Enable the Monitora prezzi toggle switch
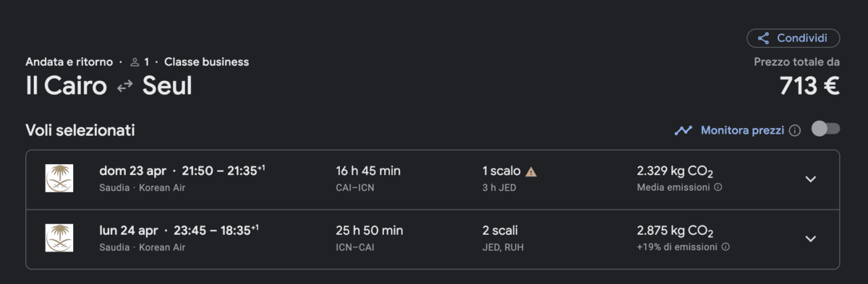868x284 pixels. [x=825, y=129]
